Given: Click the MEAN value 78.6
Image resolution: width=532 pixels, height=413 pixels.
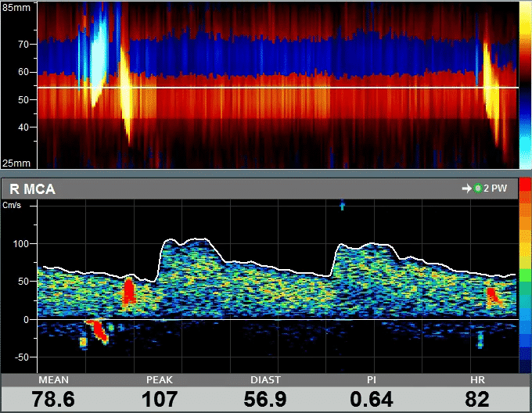Looking at the screenshot, I should click(x=53, y=399).
